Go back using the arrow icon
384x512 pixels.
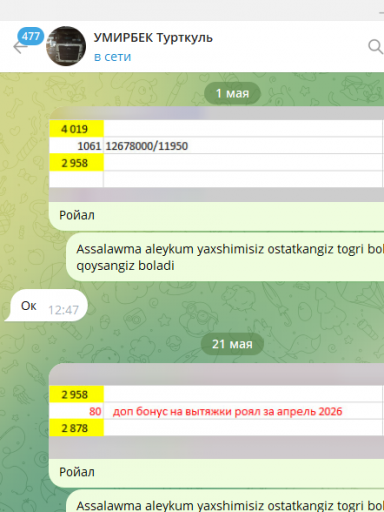(19, 47)
